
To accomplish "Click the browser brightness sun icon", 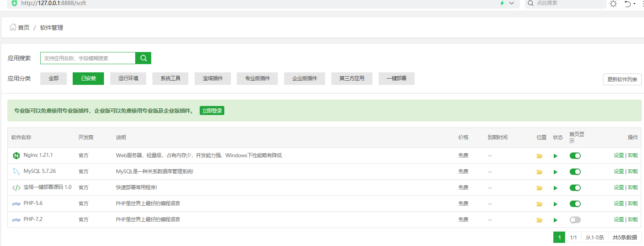I will pyautogui.click(x=613, y=4).
